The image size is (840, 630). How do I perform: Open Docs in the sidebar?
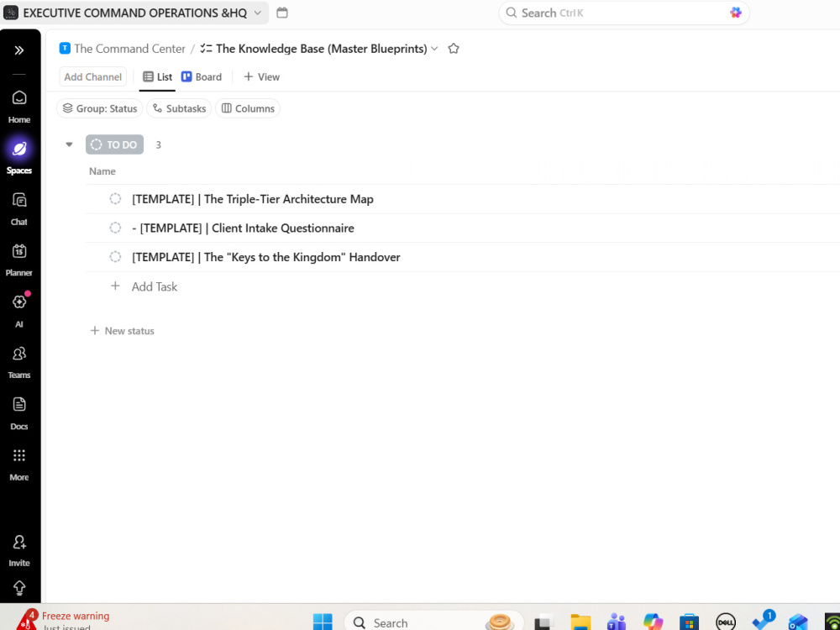click(x=19, y=413)
